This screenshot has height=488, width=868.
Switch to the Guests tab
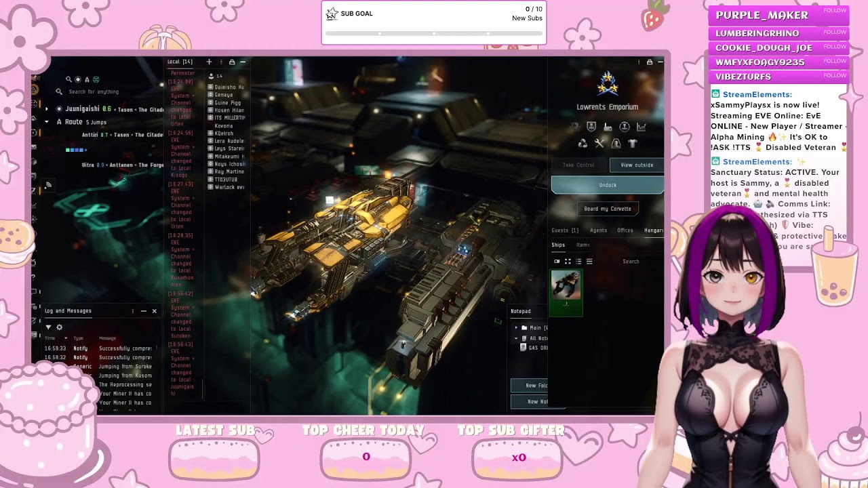[x=565, y=230]
